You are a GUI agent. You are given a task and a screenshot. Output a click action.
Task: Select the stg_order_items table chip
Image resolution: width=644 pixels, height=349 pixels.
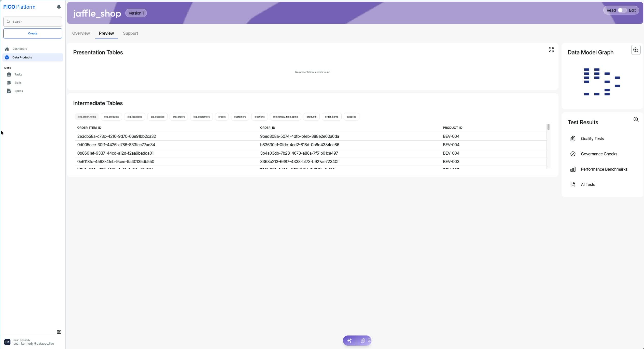(87, 117)
